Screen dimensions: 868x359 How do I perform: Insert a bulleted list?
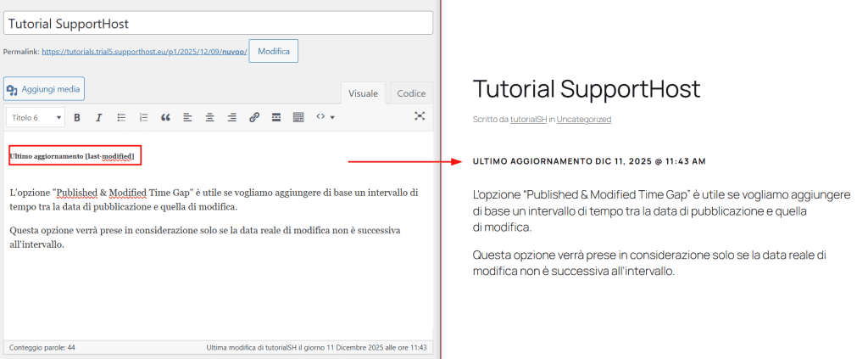(122, 117)
